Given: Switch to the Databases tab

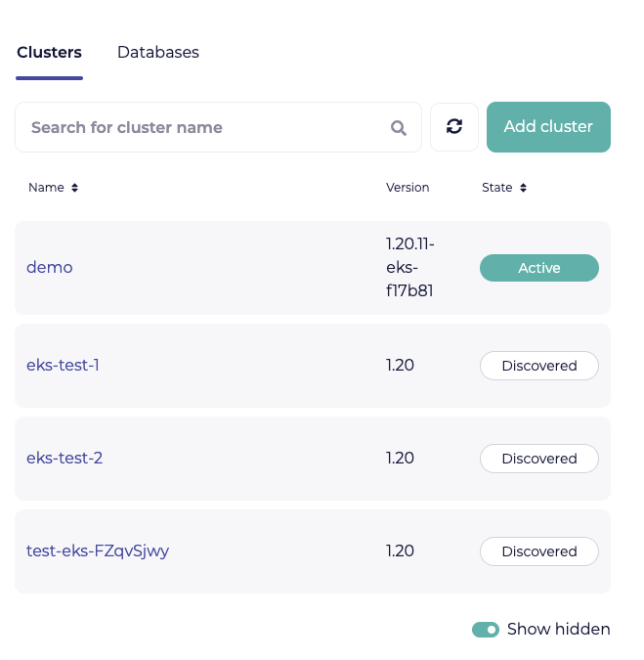Looking at the screenshot, I should click(158, 52).
